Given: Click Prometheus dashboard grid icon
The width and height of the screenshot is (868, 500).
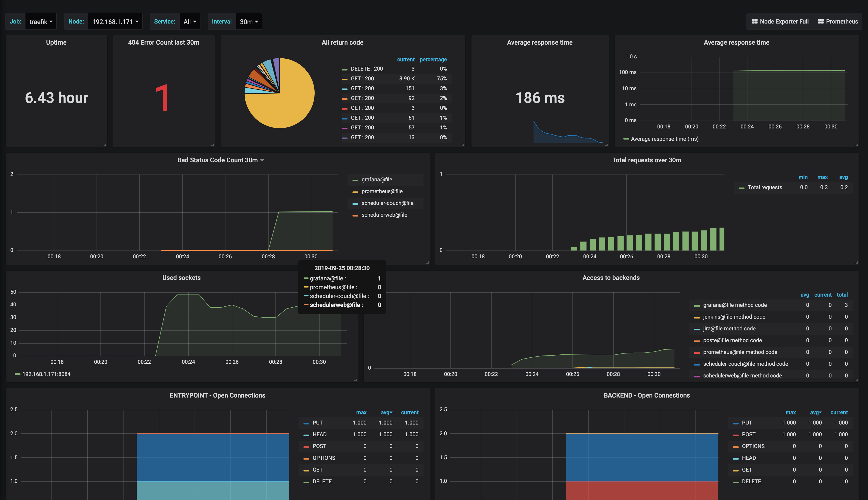Looking at the screenshot, I should click(x=821, y=21).
